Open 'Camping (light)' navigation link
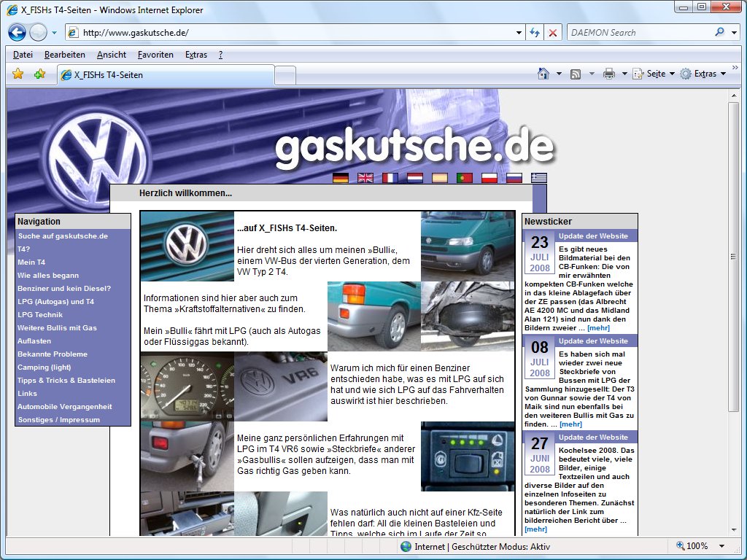This screenshot has height=560, width=747. point(44,367)
